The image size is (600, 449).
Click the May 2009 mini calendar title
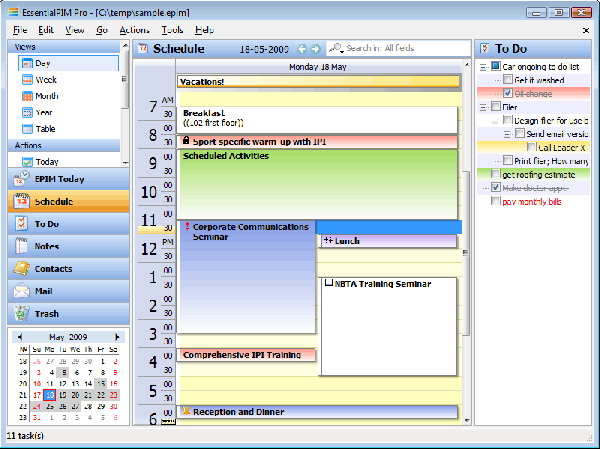[68, 337]
